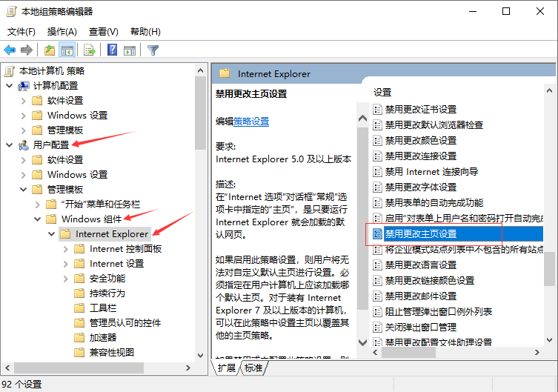558x392 pixels.
Task: Select 禁用更改连接设置 policy
Action: point(421,156)
